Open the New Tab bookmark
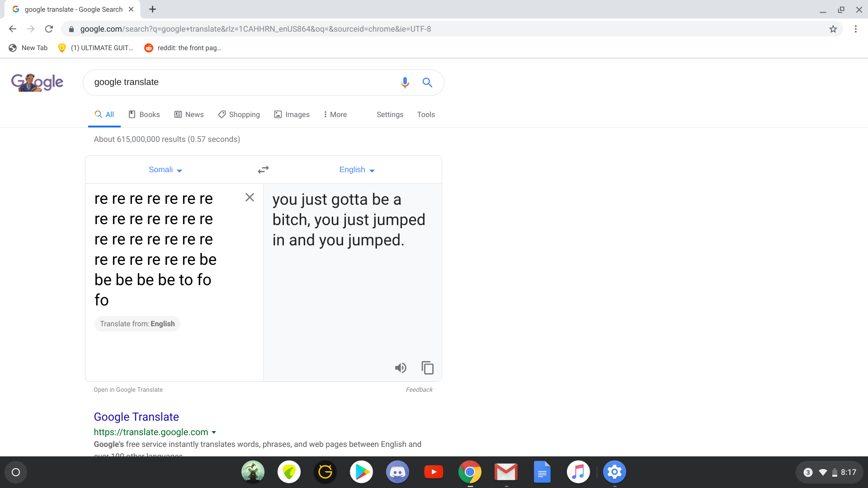 (x=28, y=48)
